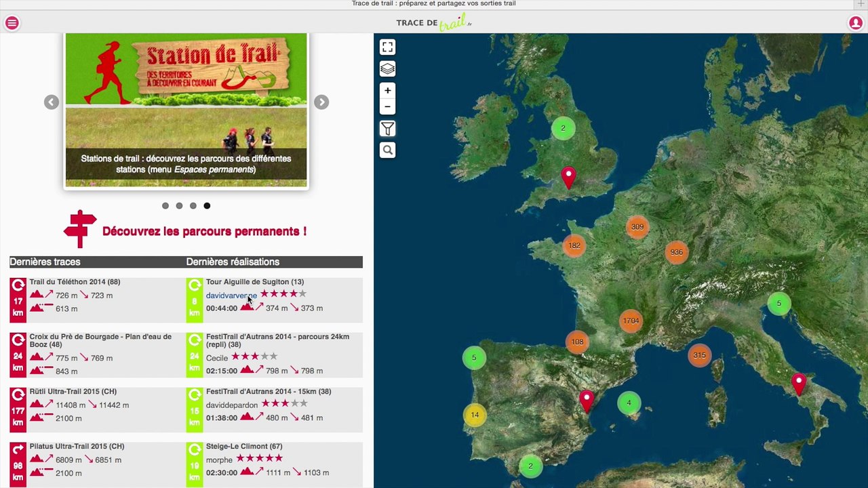Click the red map pin in Italy

click(799, 384)
